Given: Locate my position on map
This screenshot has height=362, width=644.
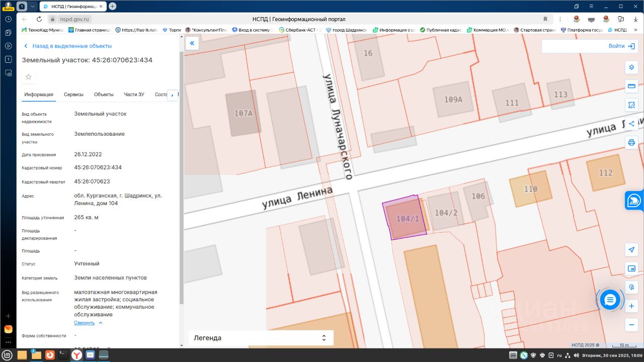Looking at the screenshot, I should [x=631, y=250].
